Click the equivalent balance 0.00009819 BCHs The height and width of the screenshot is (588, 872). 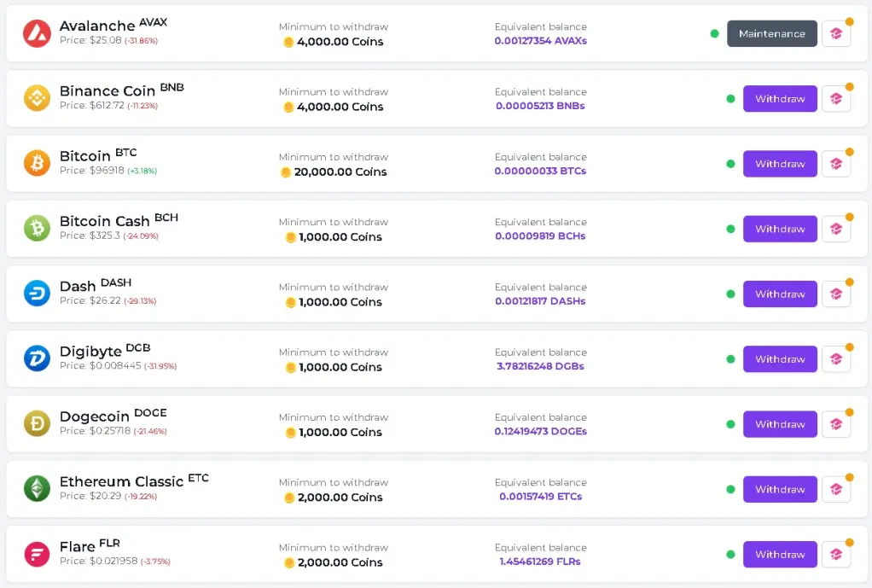pos(541,236)
